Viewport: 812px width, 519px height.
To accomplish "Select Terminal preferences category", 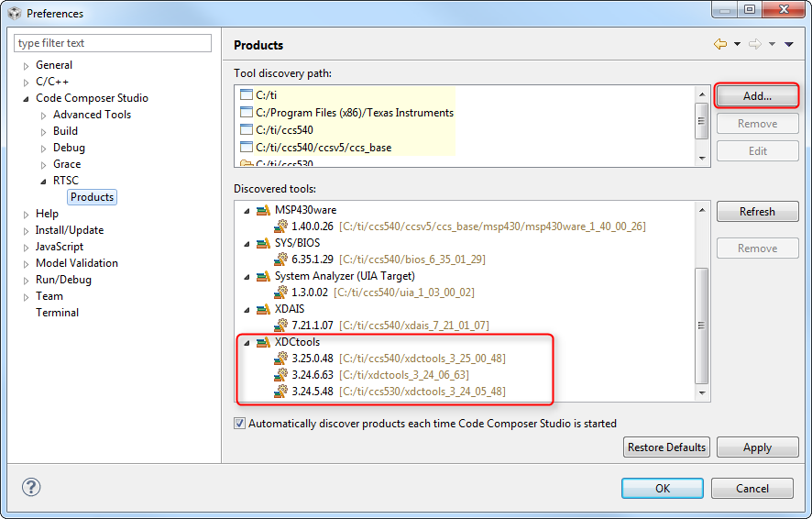I will [57, 313].
